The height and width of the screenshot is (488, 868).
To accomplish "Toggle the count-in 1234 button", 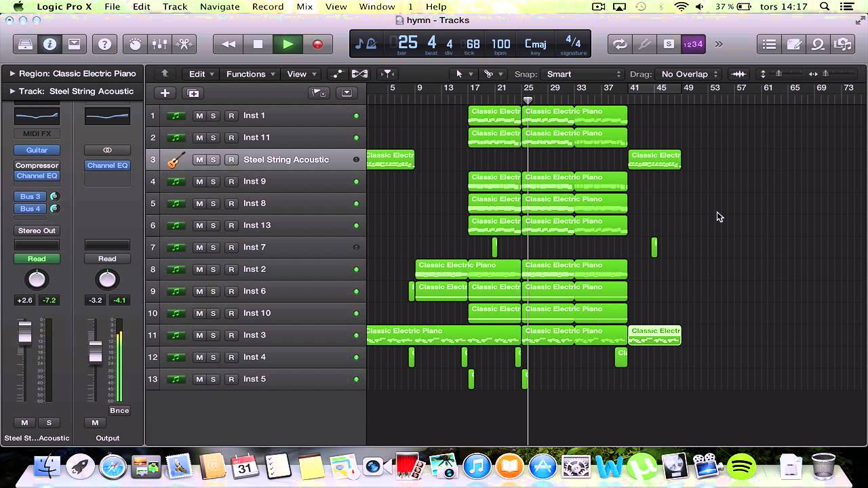I will tap(692, 44).
